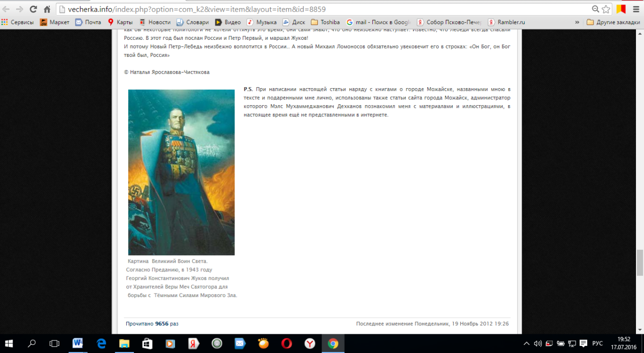Launch Opera from the taskbar

(x=286, y=343)
